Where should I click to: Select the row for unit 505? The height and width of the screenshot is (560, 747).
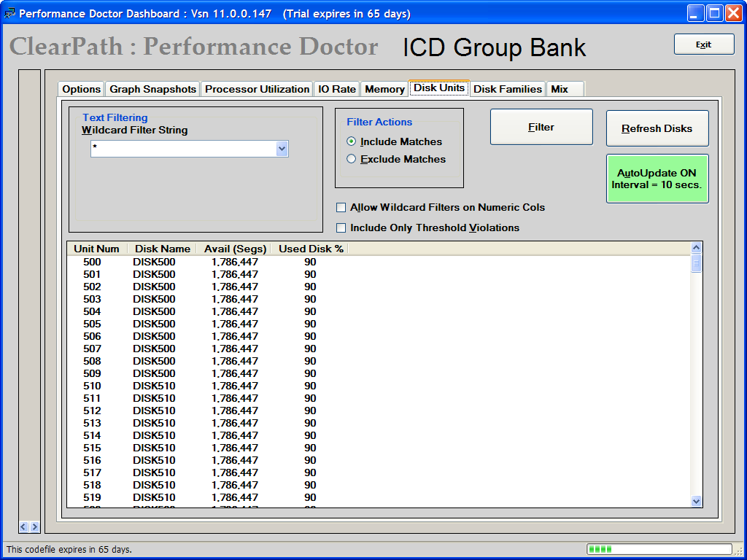coord(379,324)
